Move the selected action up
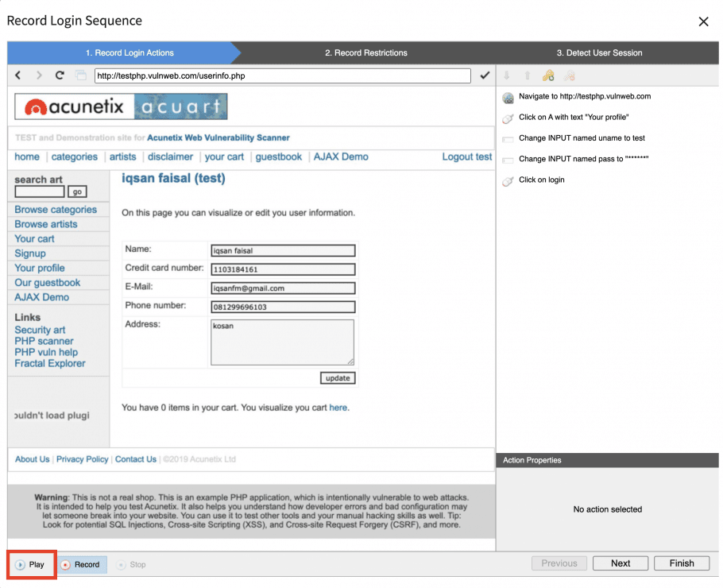This screenshot has height=588, width=723. tap(528, 75)
